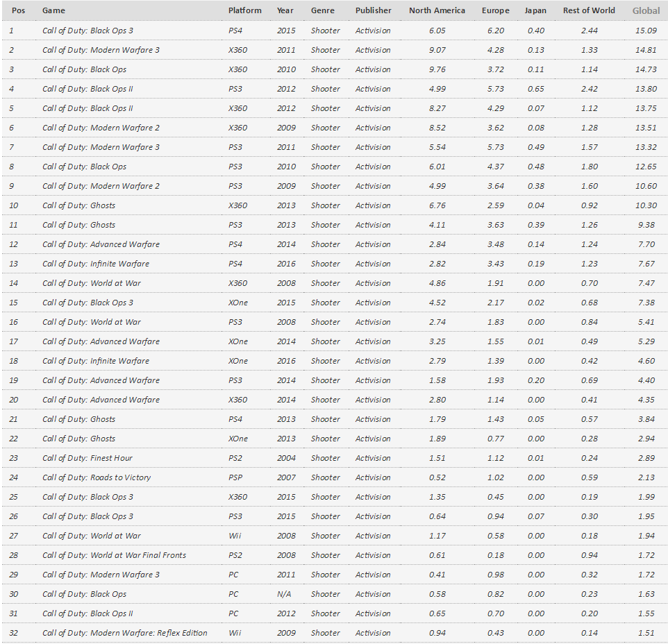Screen dimensions: 668x644
Task: Select North America value 8.27
Action: (x=437, y=108)
